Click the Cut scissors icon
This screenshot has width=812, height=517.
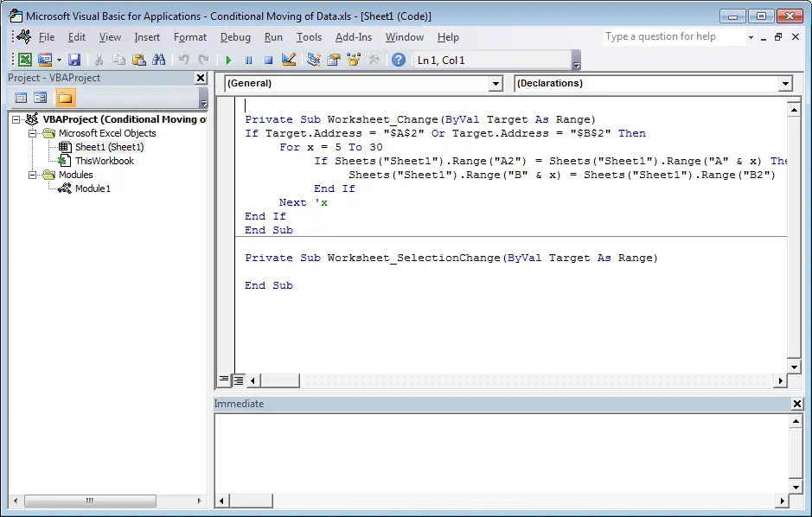(x=99, y=60)
